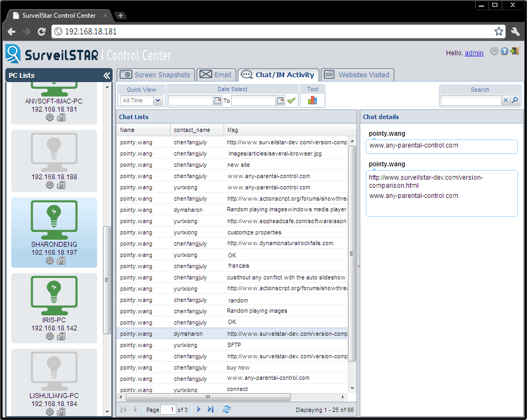This screenshot has height=420, width=527.
Task: Sort chat list by Name column
Action: (x=144, y=130)
